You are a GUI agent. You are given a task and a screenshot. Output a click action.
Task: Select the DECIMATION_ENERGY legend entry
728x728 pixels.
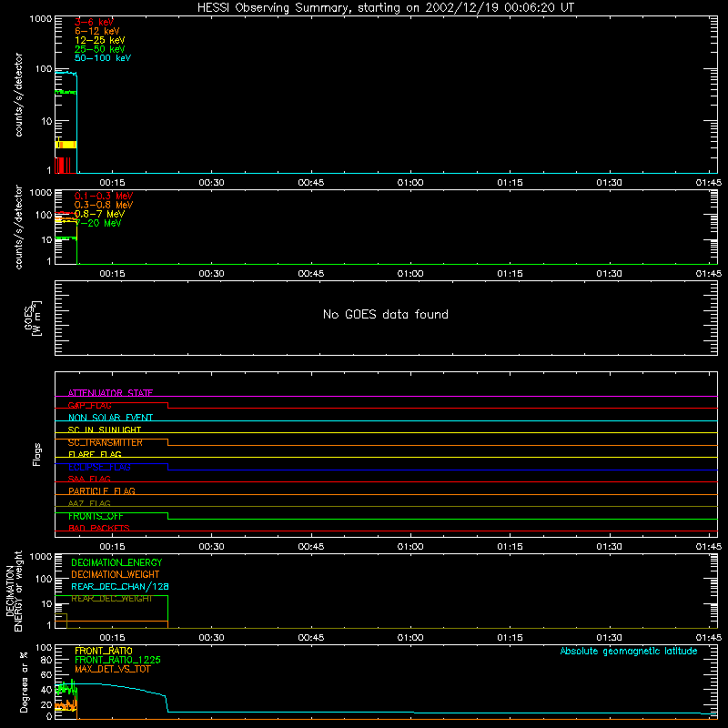pos(116,562)
